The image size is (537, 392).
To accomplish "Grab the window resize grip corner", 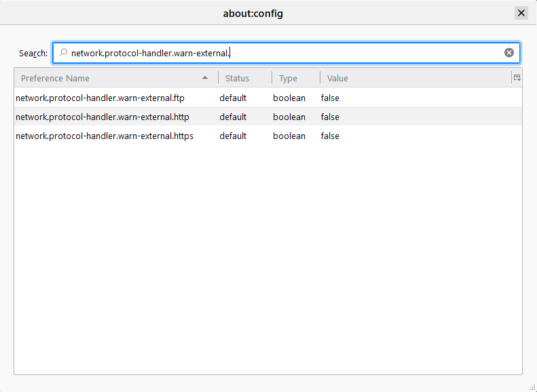I will tap(532, 387).
